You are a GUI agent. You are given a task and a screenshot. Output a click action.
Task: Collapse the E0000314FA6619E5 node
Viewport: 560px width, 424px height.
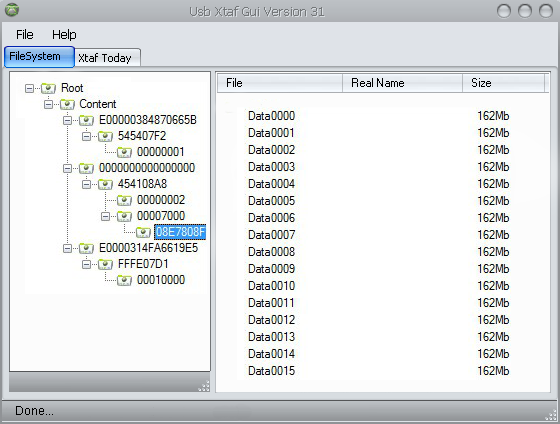point(67,248)
